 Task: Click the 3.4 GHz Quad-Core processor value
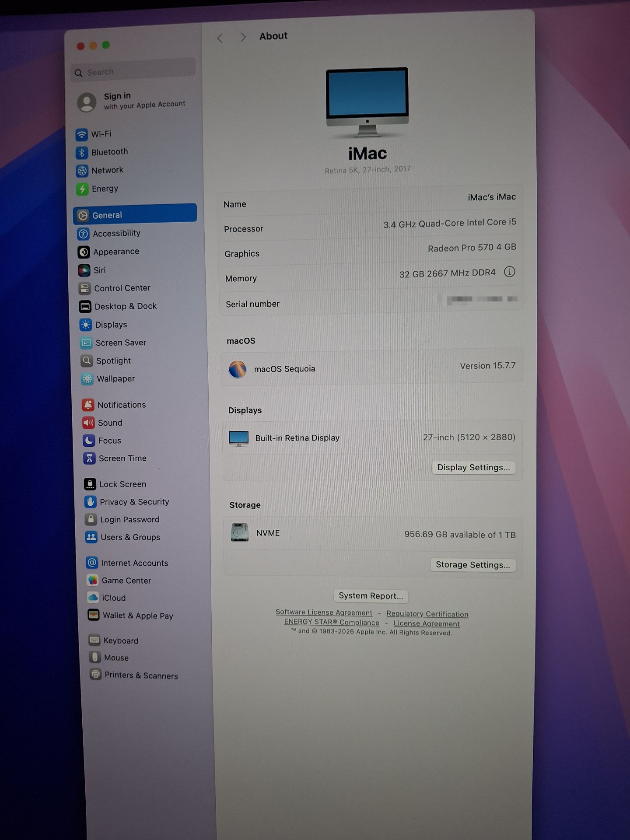pyautogui.click(x=450, y=223)
